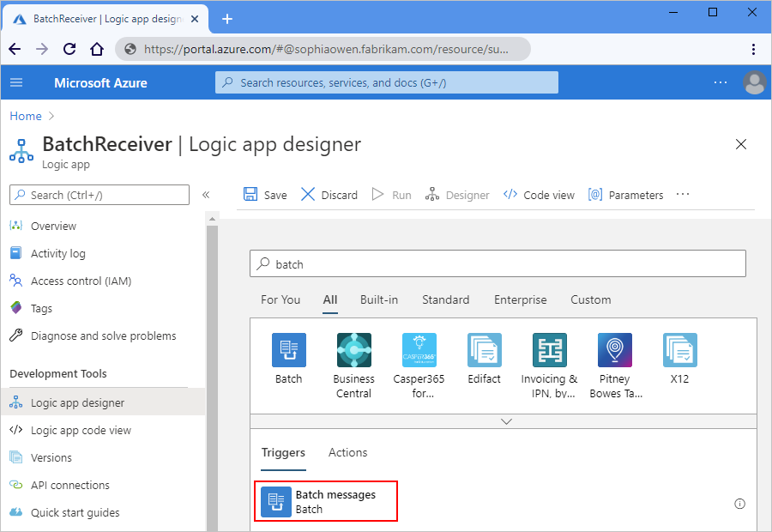Select the Batch connector icon
Image resolution: width=772 pixels, height=532 pixels.
click(288, 350)
